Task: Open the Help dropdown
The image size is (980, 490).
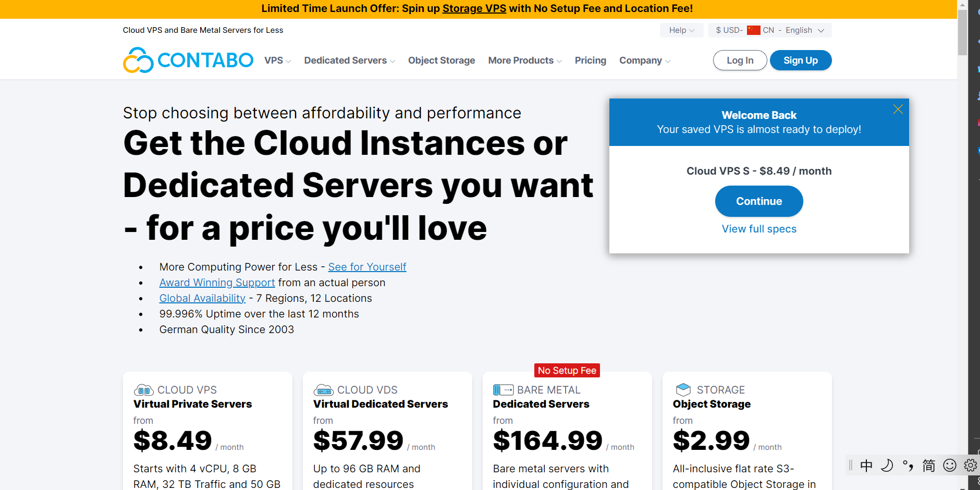Action: pyautogui.click(x=682, y=30)
